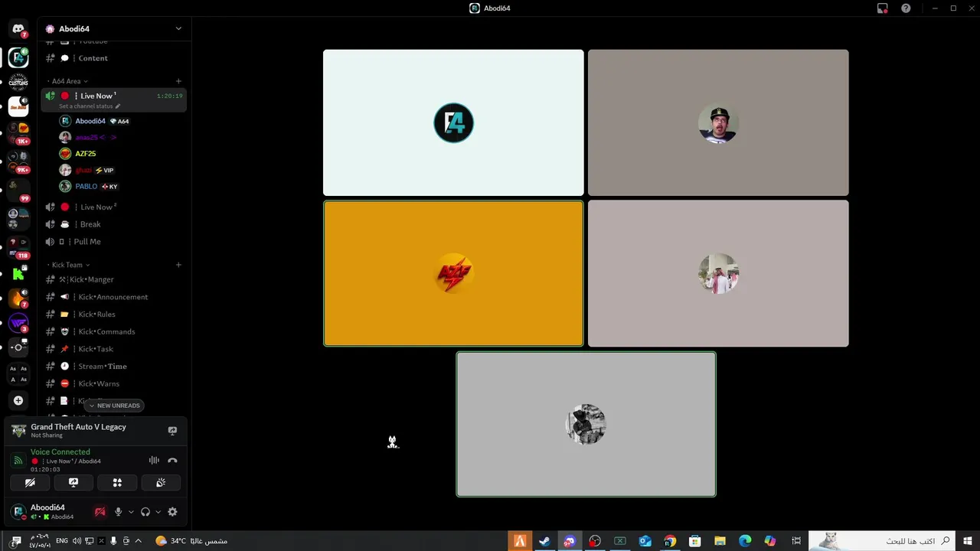Image resolution: width=980 pixels, height=551 pixels.
Task: Focus the black-and-white avatar tile
Action: [586, 424]
